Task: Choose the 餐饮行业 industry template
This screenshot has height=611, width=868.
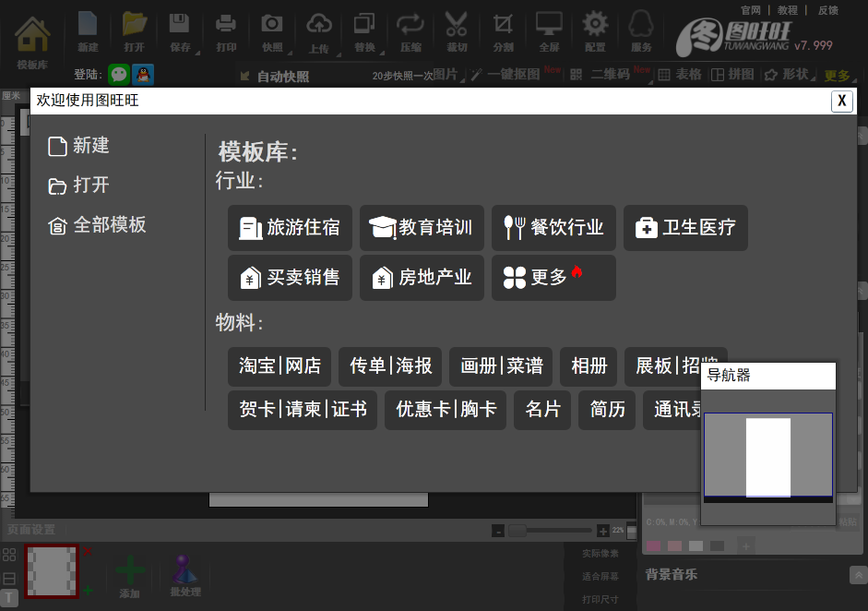Action: tap(553, 228)
